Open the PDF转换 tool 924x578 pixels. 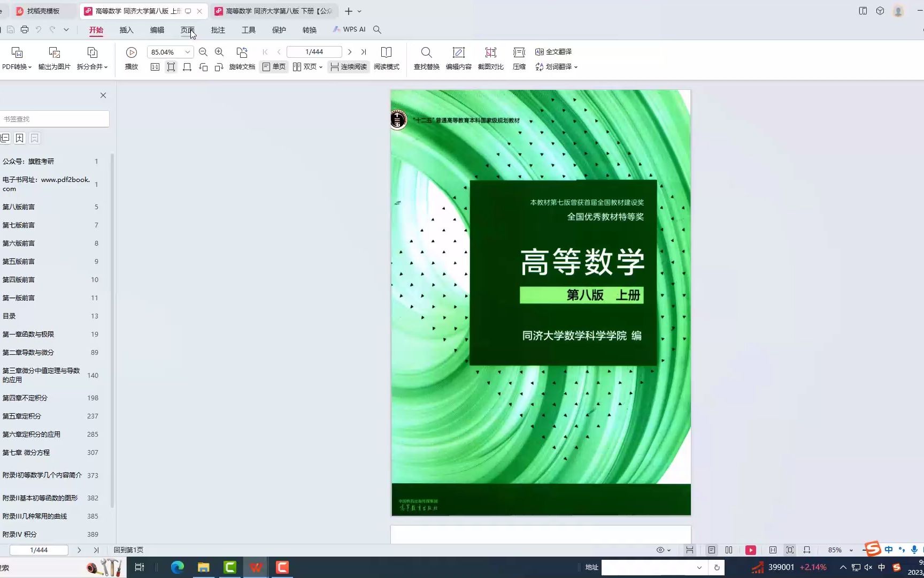tap(17, 58)
